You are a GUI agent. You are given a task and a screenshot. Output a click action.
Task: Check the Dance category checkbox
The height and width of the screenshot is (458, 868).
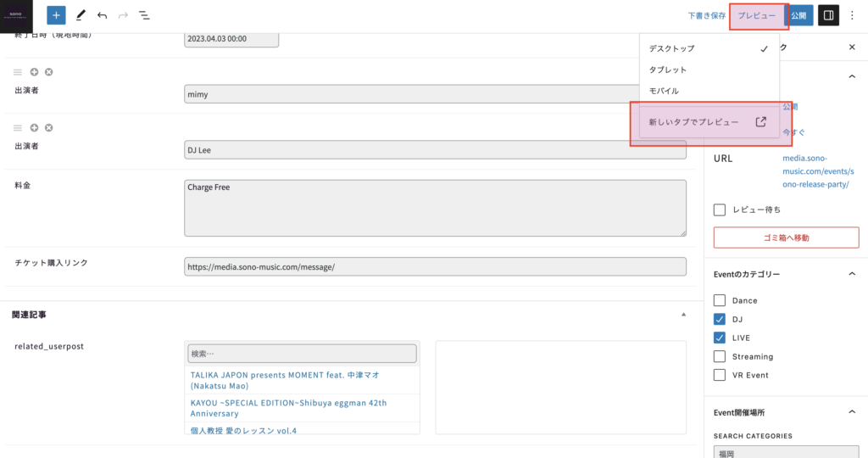pyautogui.click(x=720, y=300)
